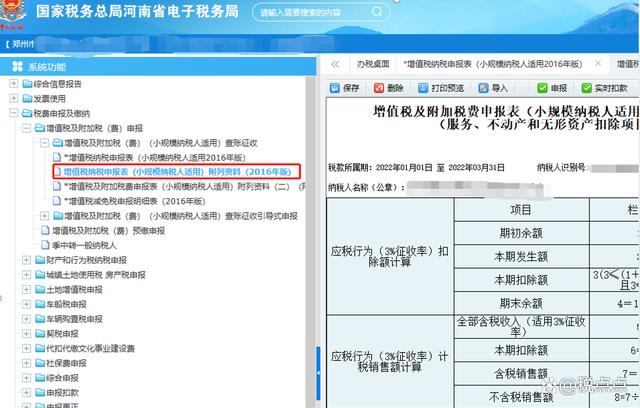Click 全部含税收入（适用3%征收率） cell
The width and height of the screenshot is (640, 408).
[x=521, y=326]
